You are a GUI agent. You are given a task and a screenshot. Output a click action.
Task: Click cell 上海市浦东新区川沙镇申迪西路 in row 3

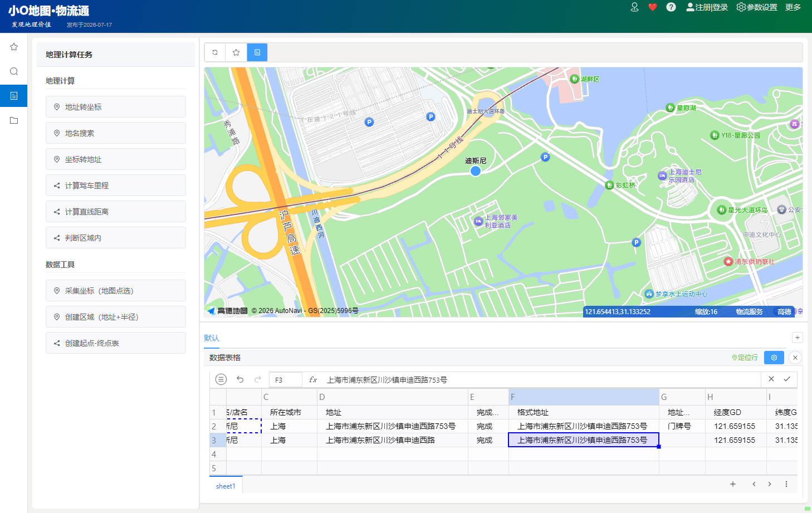tap(393, 440)
